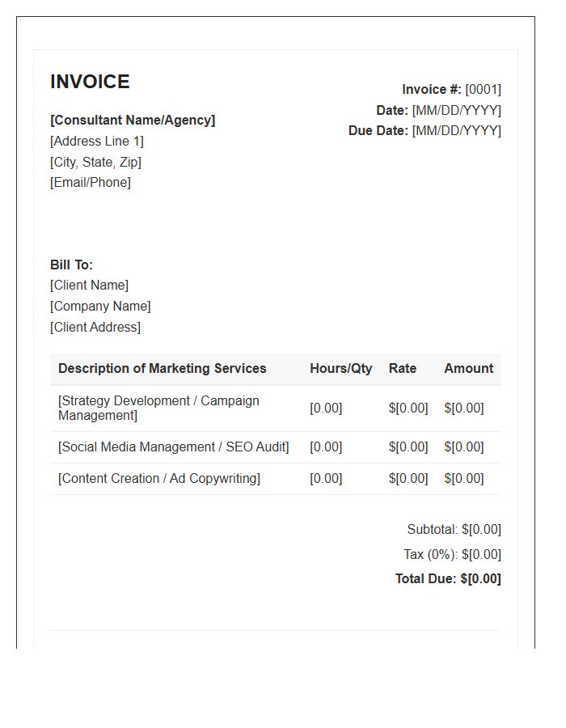Select the [Email/Phone] placeholder
Viewport: 566px width, 728px height.
click(x=91, y=183)
